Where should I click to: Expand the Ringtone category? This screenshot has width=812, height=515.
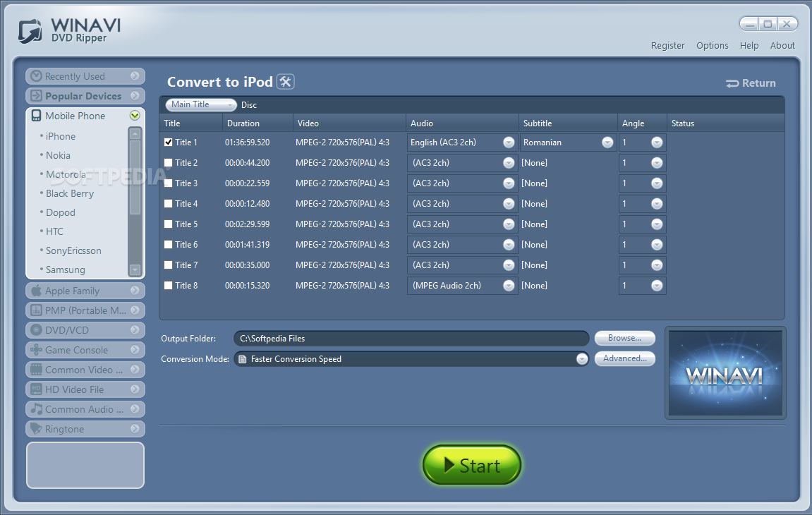[x=135, y=428]
